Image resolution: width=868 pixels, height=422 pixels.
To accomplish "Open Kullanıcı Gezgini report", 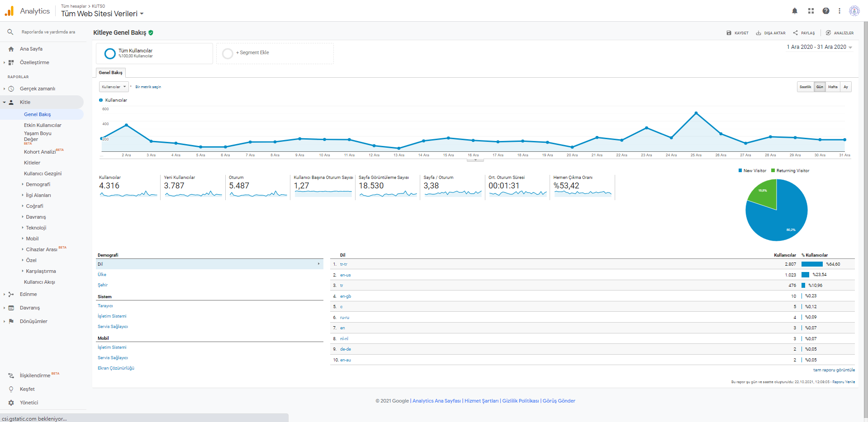I will pos(43,173).
